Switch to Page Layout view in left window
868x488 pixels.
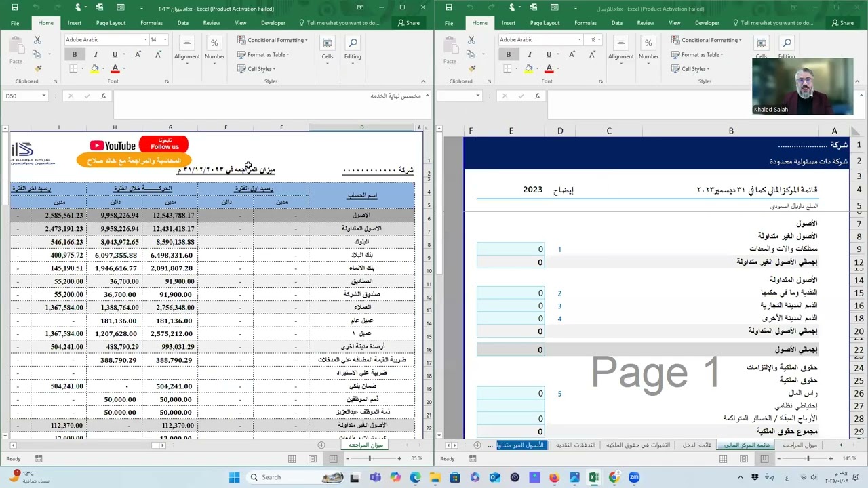pos(313,459)
